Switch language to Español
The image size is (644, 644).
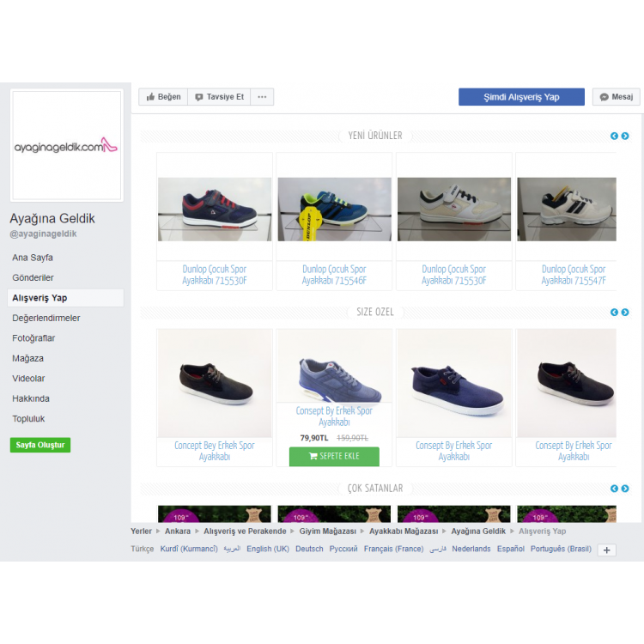pos(511,549)
